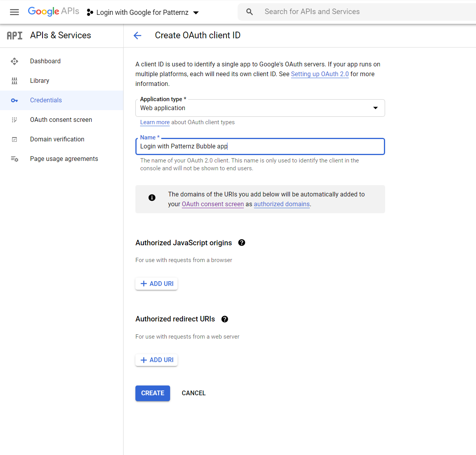Go to Library in sidebar
476x455 pixels.
tap(39, 81)
